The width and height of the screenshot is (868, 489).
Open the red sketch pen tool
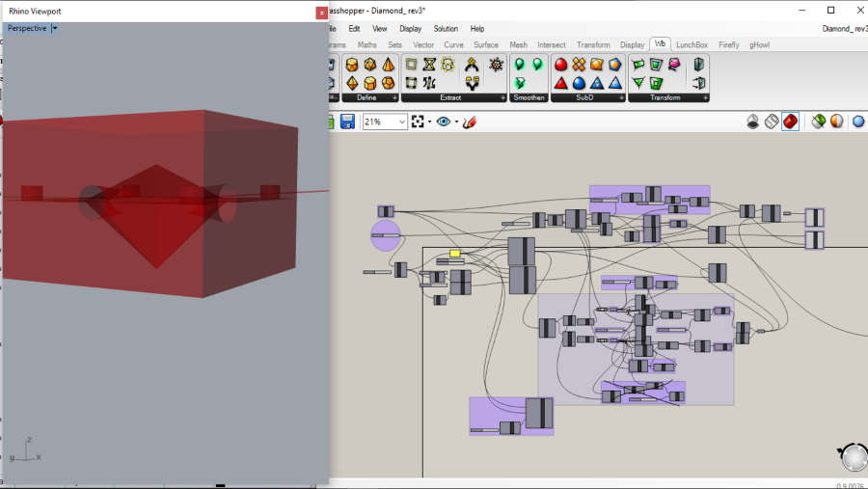[x=470, y=122]
